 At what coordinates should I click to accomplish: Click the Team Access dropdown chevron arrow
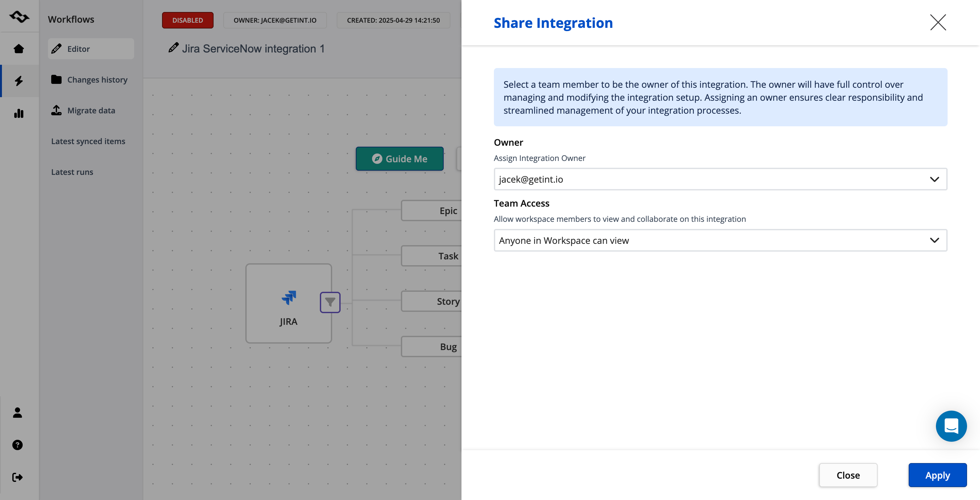[934, 240]
